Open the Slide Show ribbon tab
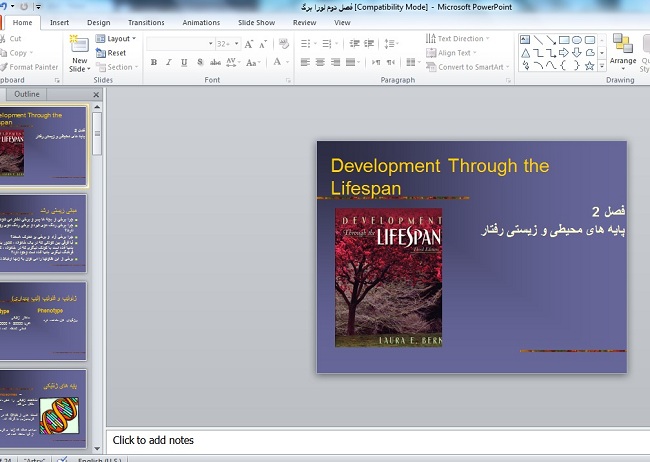 pos(256,22)
